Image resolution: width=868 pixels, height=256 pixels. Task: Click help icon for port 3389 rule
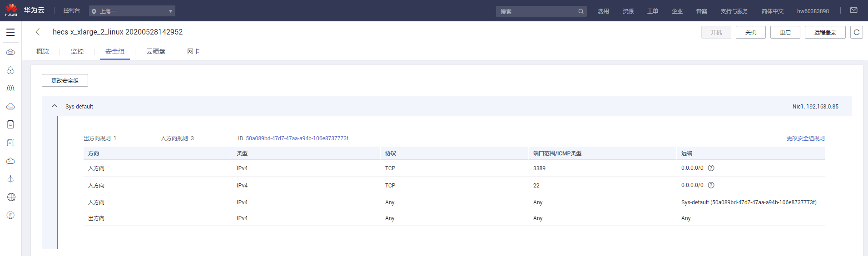coord(711,168)
